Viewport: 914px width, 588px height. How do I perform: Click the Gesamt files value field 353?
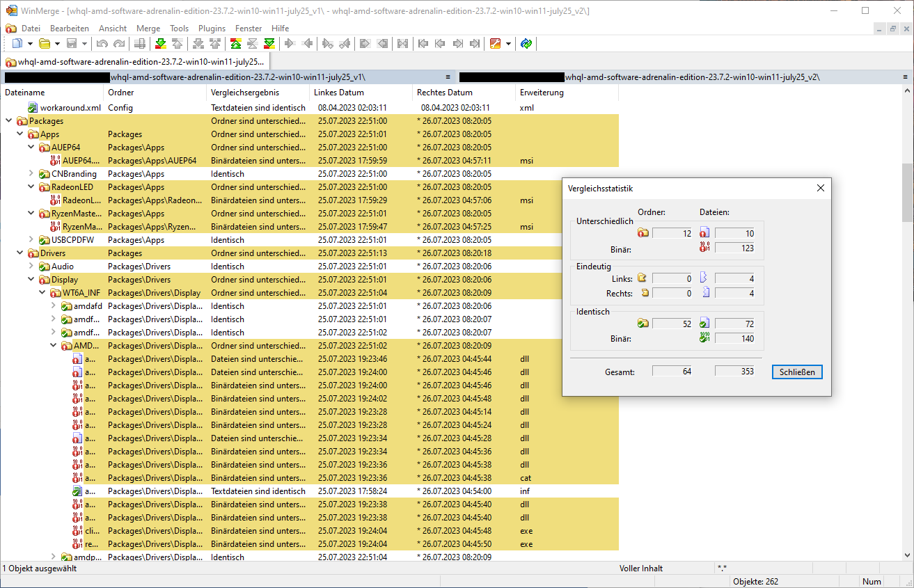coord(734,372)
